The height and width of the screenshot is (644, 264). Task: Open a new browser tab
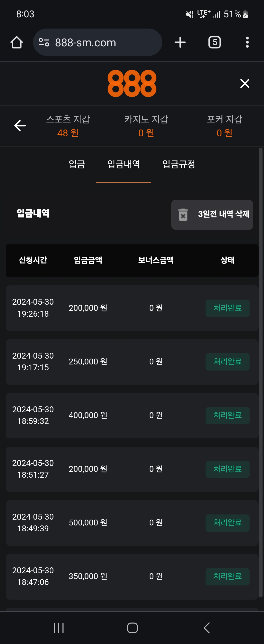pos(180,42)
